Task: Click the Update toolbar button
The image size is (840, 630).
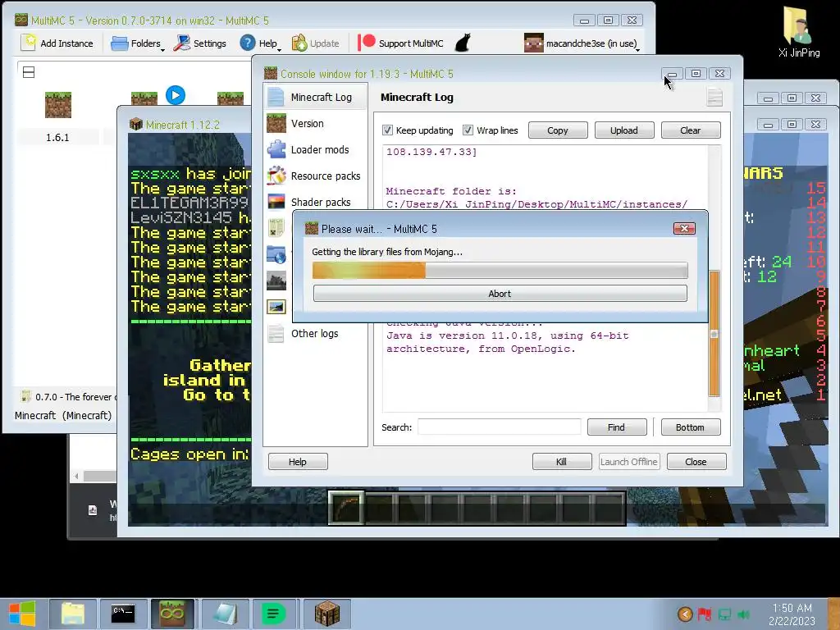Action: (316, 43)
